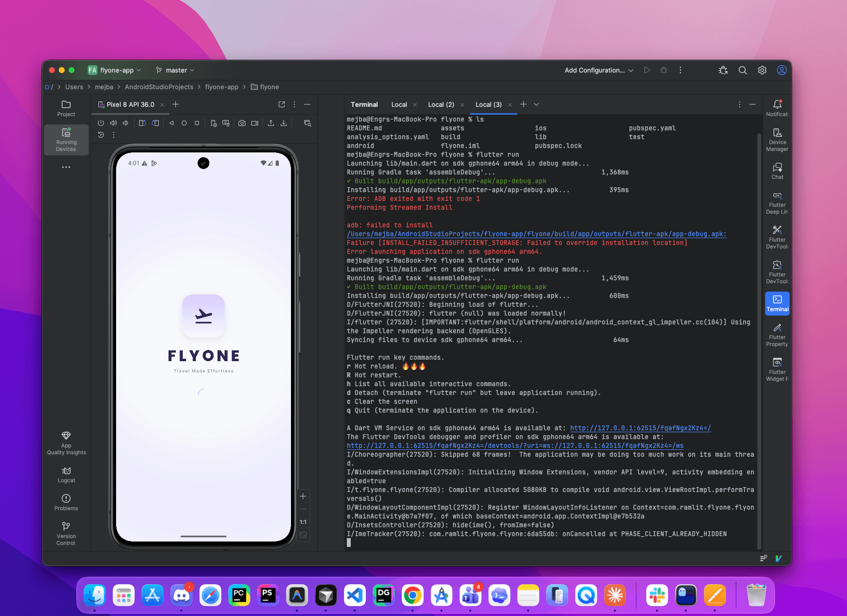
Task: Open Terminal panel options (vertical dots)
Action: point(740,104)
